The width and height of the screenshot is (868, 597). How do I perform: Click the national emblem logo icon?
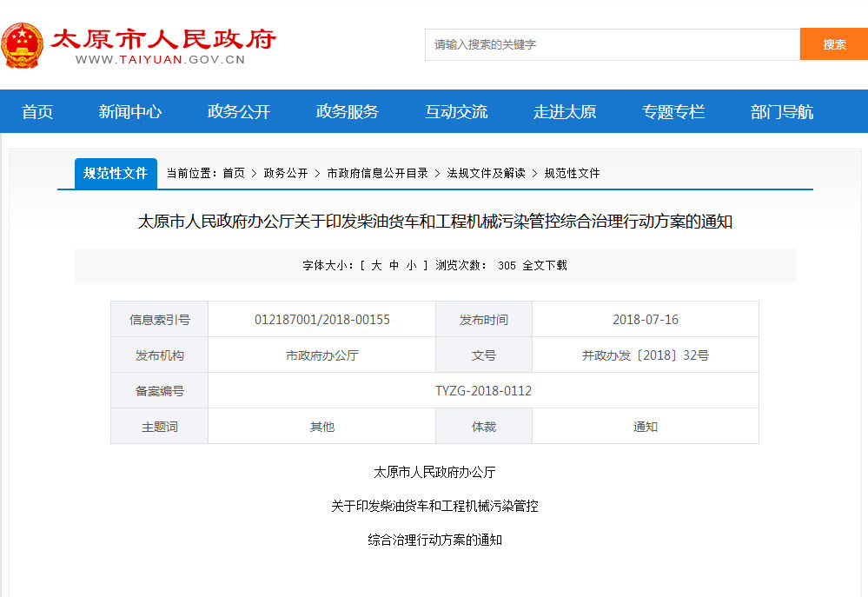tap(22, 45)
